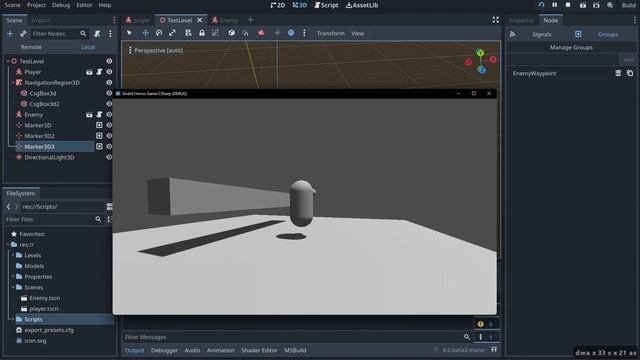640x360 pixels.
Task: Delete the EnemyWaypoint group with trash icon
Action: (618, 73)
